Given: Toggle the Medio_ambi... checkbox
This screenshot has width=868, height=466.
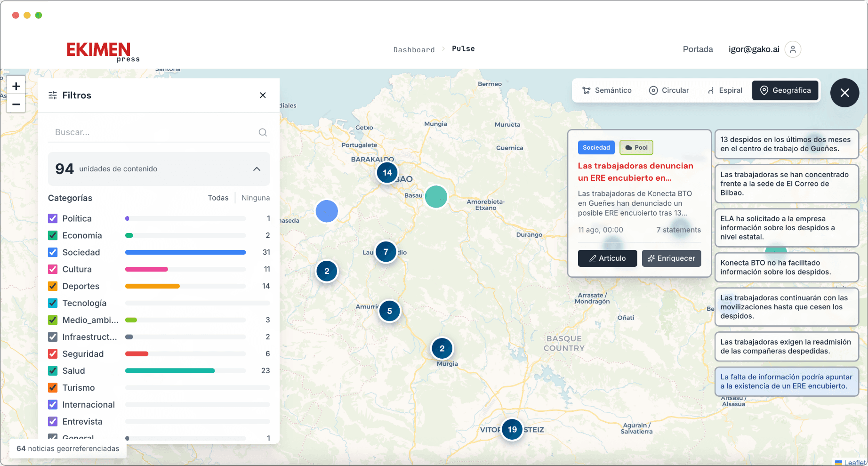Looking at the screenshot, I should tap(53, 320).
